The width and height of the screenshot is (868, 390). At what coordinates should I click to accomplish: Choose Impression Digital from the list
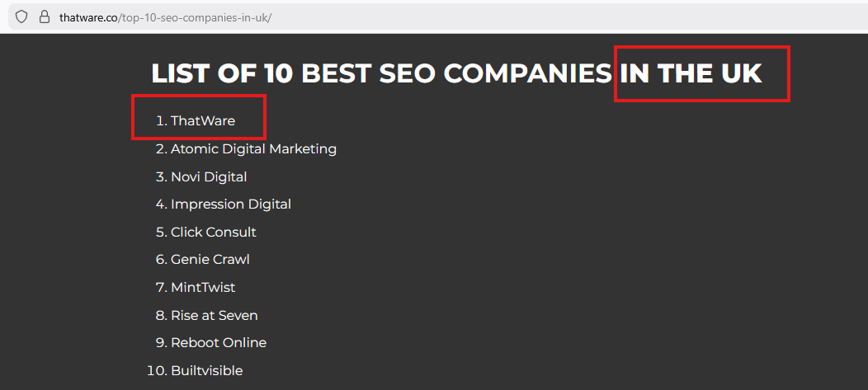231,204
